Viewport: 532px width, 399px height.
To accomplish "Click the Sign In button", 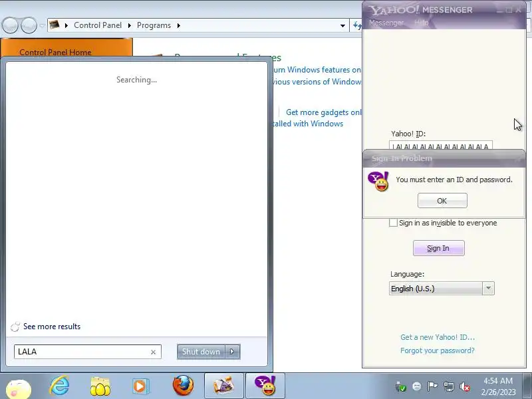I will click(x=438, y=248).
